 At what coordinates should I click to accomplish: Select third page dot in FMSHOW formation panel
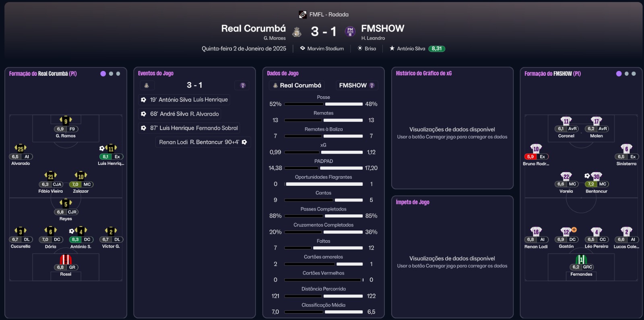click(x=634, y=74)
